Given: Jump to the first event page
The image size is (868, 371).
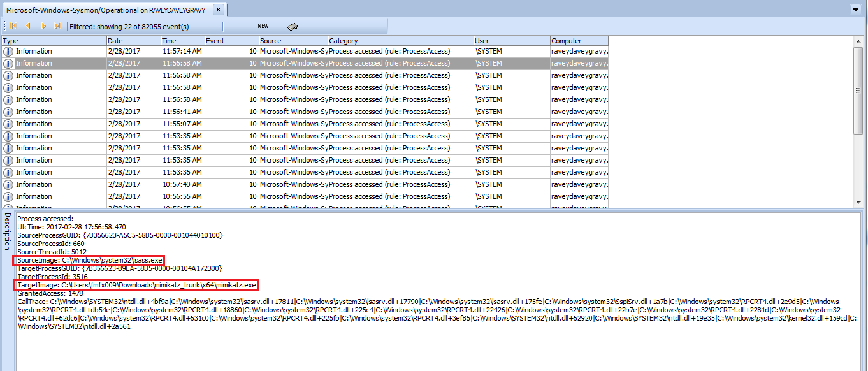Looking at the screenshot, I should pos(13,26).
